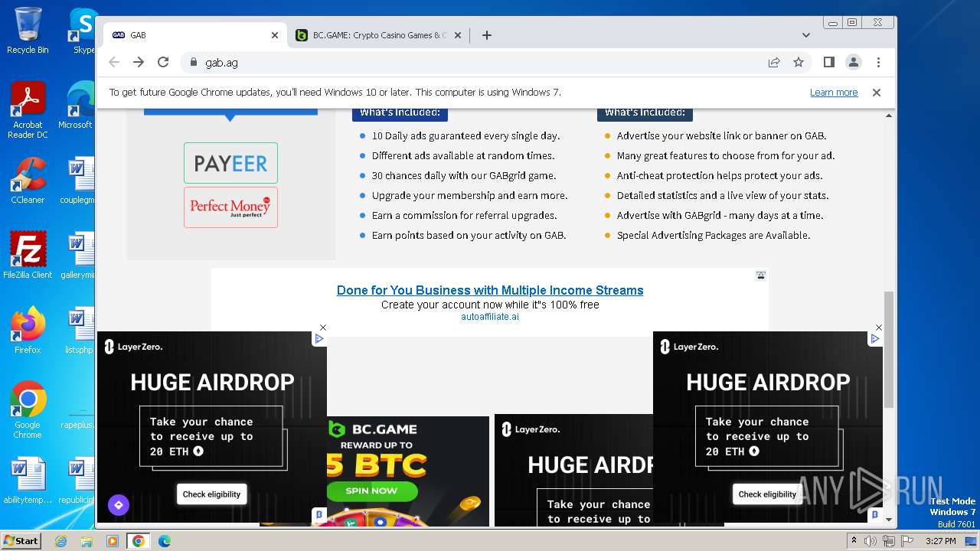
Task: Close the left LayerZero ad
Action: 323,328
